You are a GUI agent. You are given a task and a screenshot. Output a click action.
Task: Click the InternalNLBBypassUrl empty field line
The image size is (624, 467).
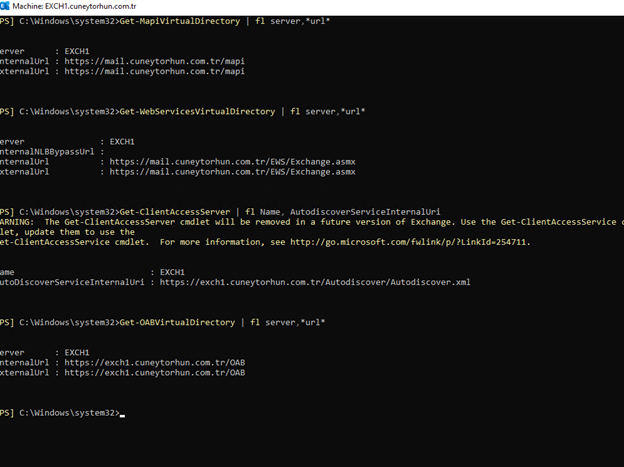(50, 151)
